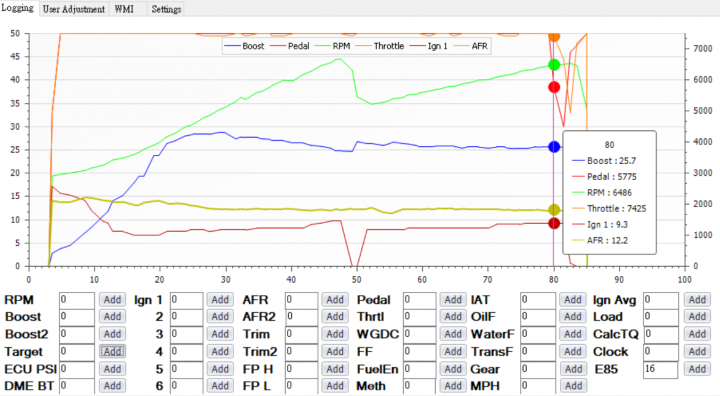Click Add for Gear

(x=573, y=369)
